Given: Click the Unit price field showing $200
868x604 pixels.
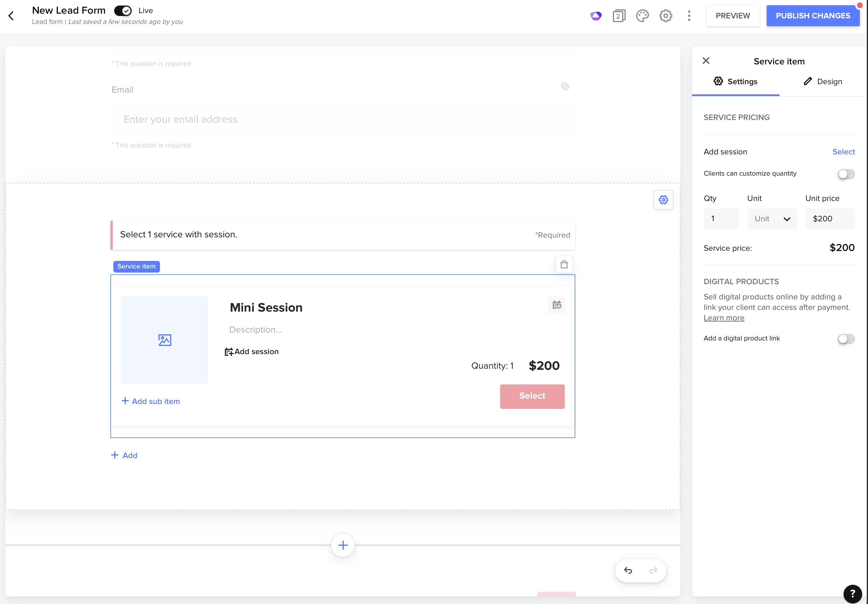Looking at the screenshot, I should (x=830, y=219).
